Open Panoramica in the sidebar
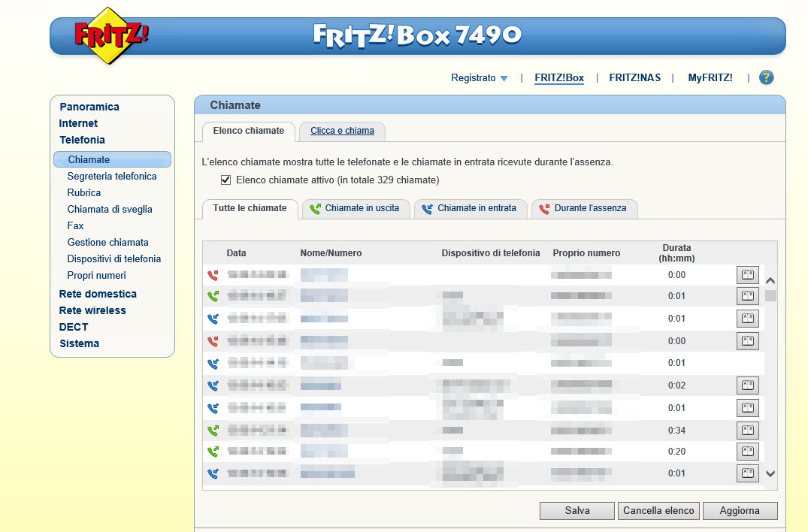This screenshot has width=808, height=532. tap(89, 107)
